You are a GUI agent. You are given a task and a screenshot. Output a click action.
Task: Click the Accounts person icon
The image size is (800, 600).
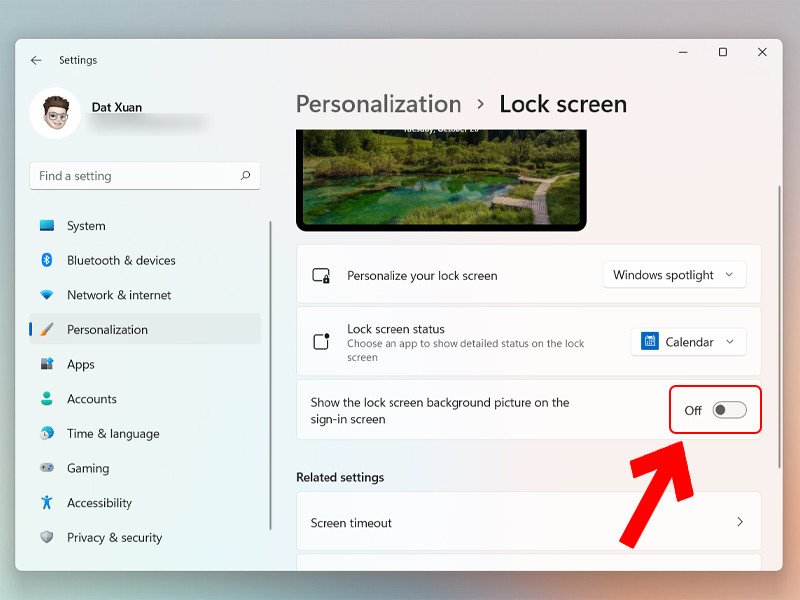(46, 399)
